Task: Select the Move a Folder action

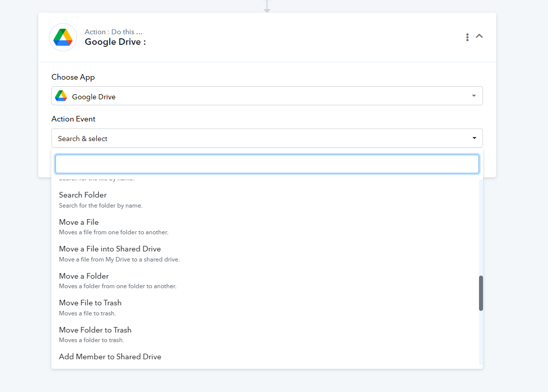Action: (x=267, y=281)
